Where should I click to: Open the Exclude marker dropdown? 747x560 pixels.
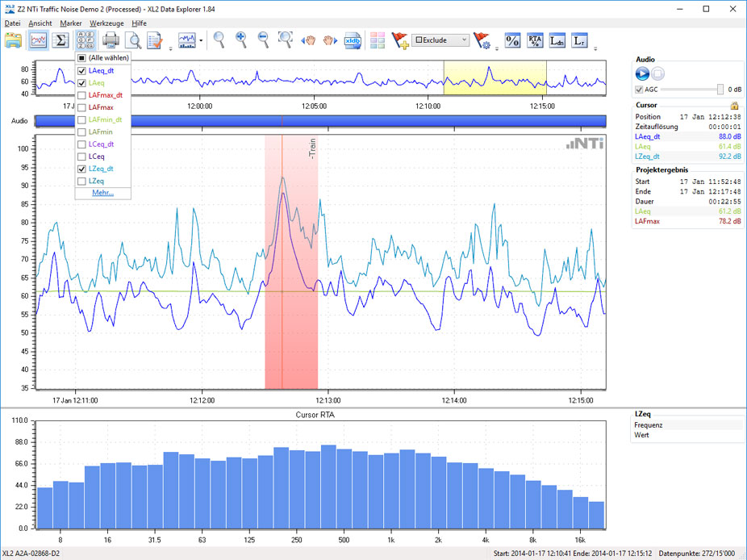(464, 40)
